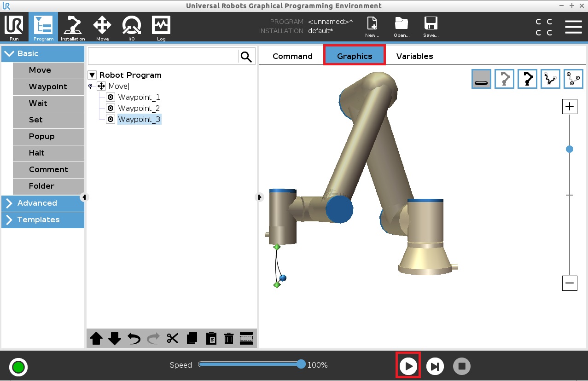This screenshot has height=381, width=588.
Task: Zoom in the 3D view with plus
Action: click(570, 106)
